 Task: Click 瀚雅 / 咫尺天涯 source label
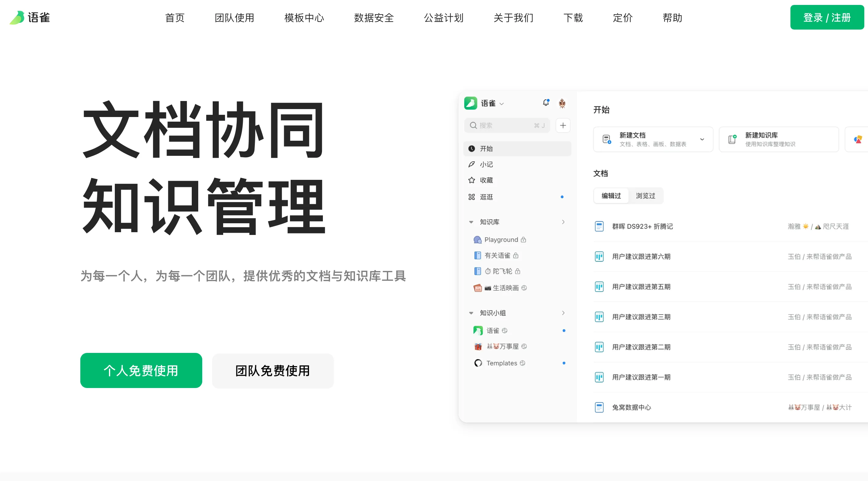click(818, 227)
